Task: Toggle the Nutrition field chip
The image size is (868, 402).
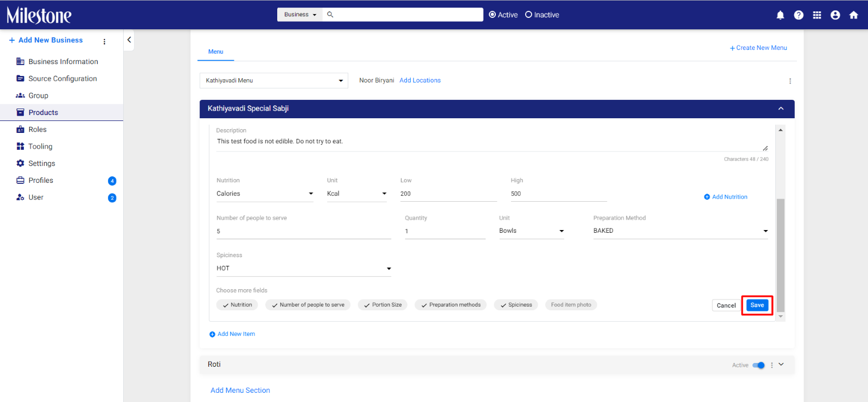Action: [237, 305]
